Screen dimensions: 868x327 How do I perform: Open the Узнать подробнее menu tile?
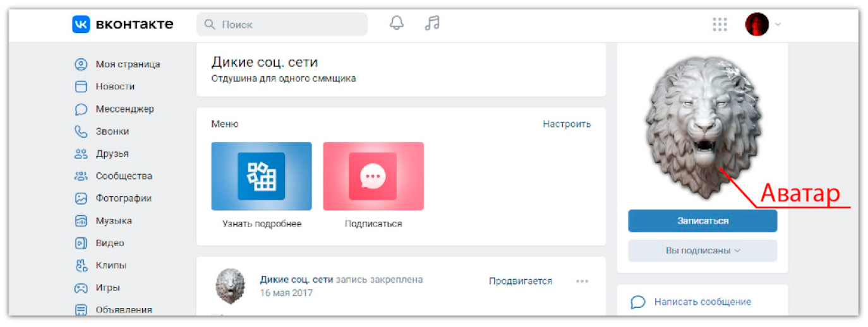pyautogui.click(x=262, y=176)
